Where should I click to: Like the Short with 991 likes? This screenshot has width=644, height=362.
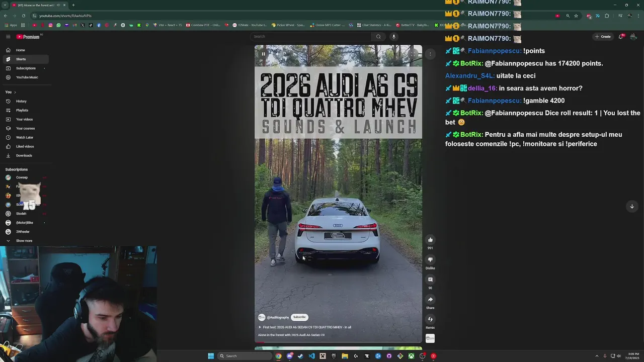pyautogui.click(x=430, y=240)
